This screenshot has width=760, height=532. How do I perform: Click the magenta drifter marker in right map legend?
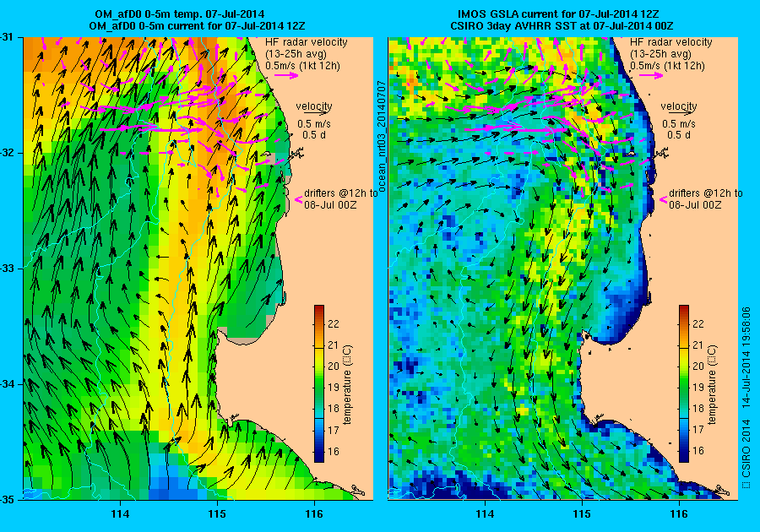click(x=664, y=199)
